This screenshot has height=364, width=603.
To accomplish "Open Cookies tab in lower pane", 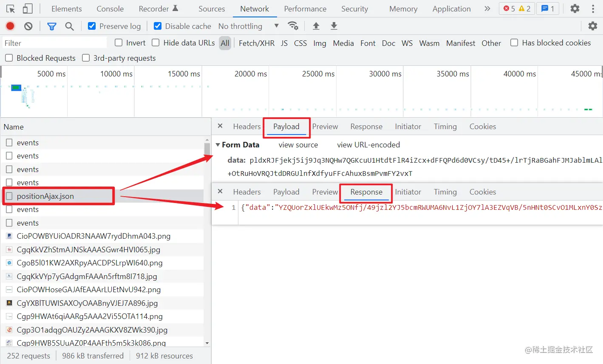I will [x=483, y=192].
